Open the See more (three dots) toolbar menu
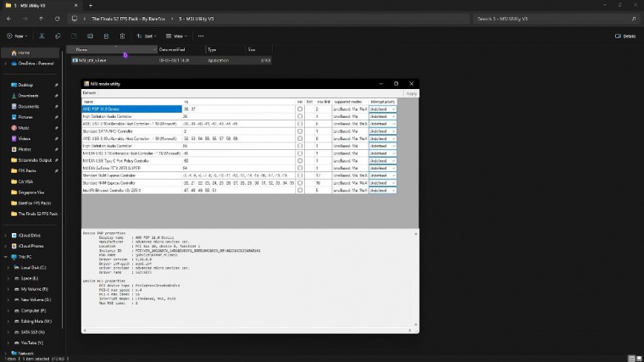This screenshot has height=362, width=644. [201, 36]
